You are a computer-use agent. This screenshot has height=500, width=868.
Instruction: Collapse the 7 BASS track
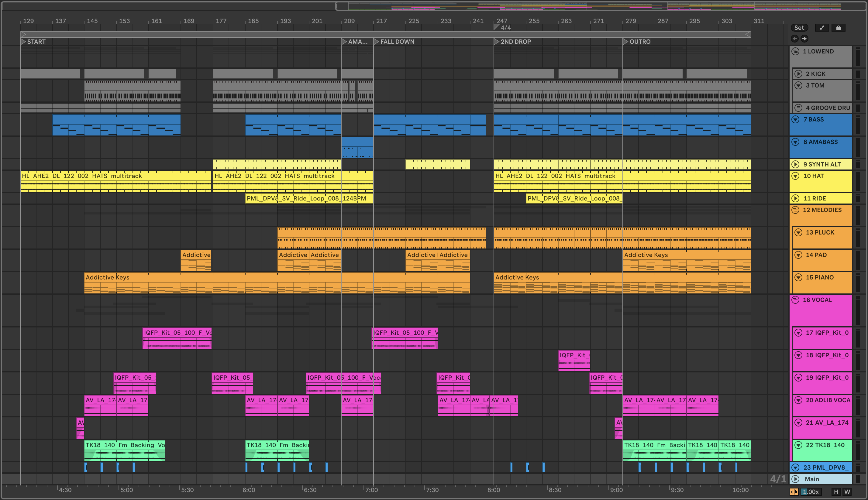795,119
